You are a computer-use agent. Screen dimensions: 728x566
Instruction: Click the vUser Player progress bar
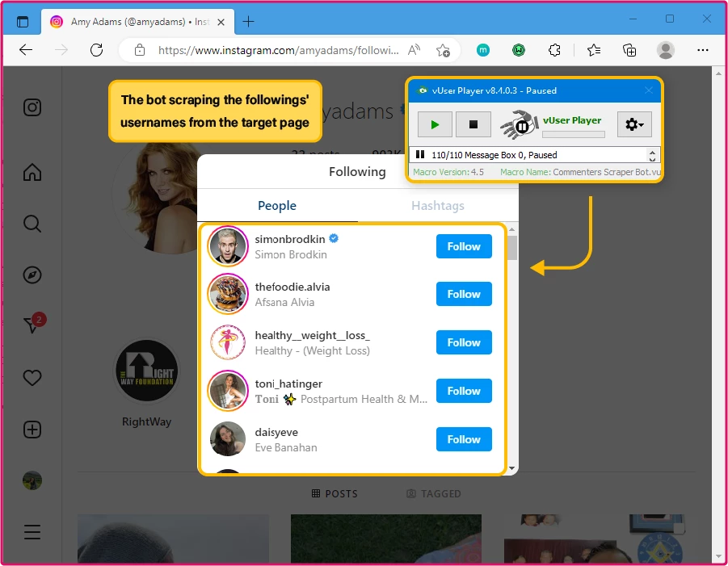(x=574, y=135)
